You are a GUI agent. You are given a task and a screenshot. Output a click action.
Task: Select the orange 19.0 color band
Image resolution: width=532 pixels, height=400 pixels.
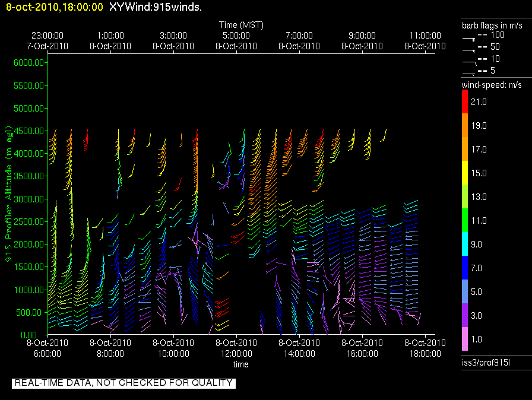[465, 125]
